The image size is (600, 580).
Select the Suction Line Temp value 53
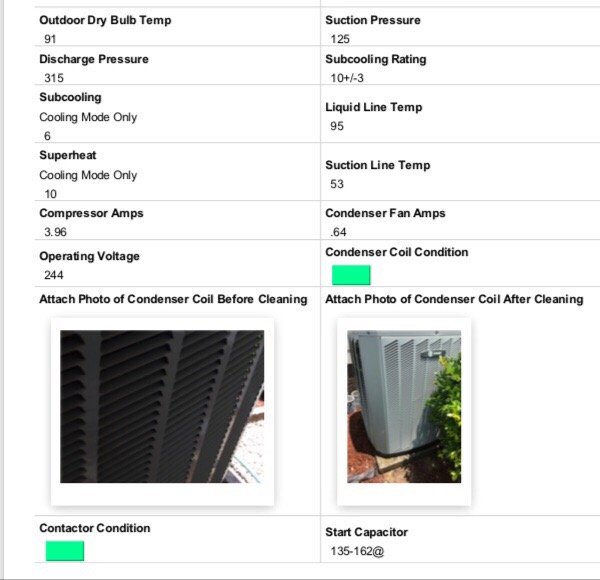tap(336, 184)
